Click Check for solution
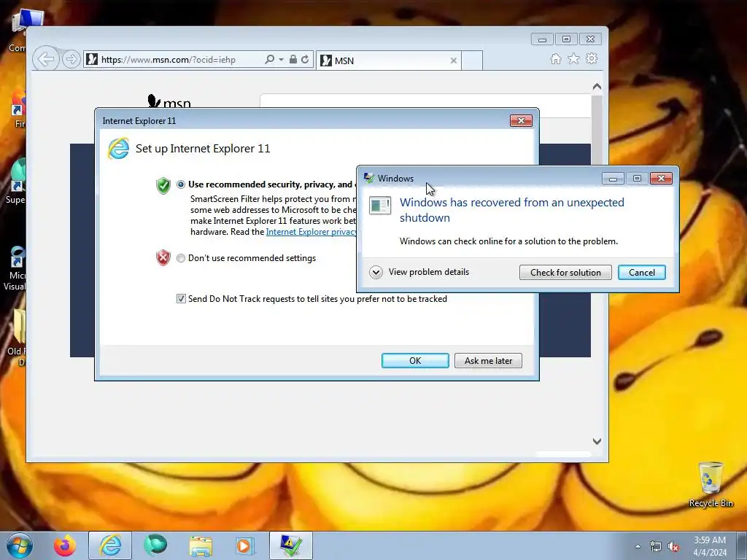Viewport: 747px width, 560px height. [565, 273]
